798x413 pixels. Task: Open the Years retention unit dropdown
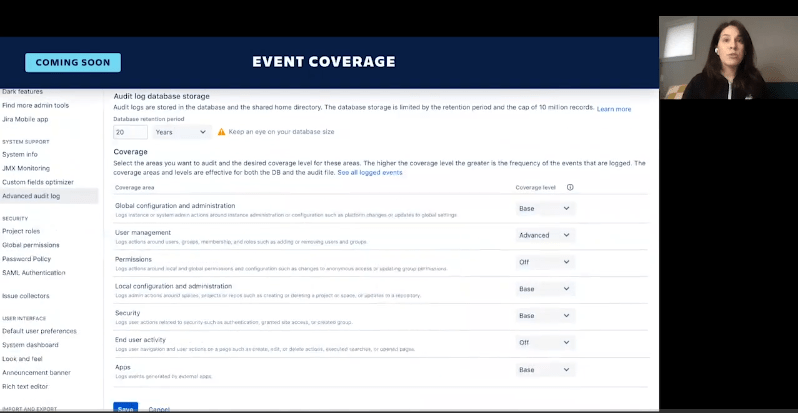point(181,132)
